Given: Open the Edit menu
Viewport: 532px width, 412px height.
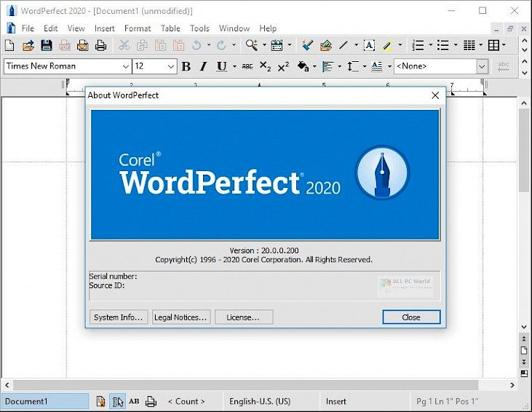Looking at the screenshot, I should click(x=50, y=28).
